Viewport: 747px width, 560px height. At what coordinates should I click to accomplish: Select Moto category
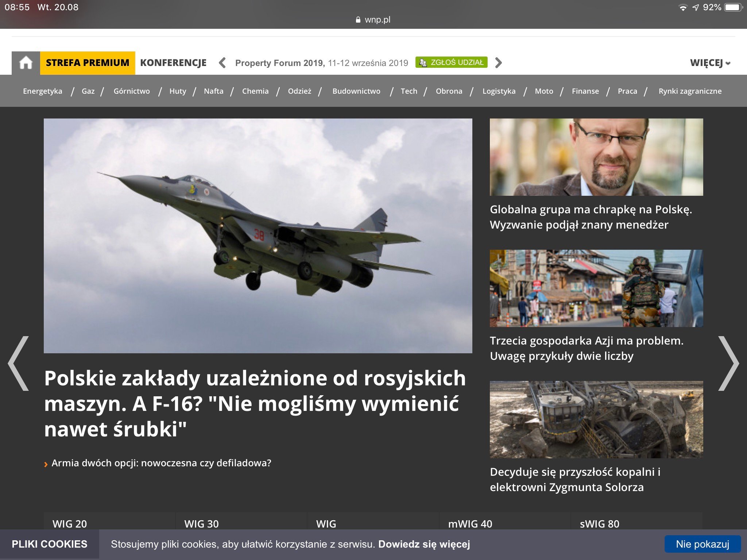pyautogui.click(x=544, y=91)
